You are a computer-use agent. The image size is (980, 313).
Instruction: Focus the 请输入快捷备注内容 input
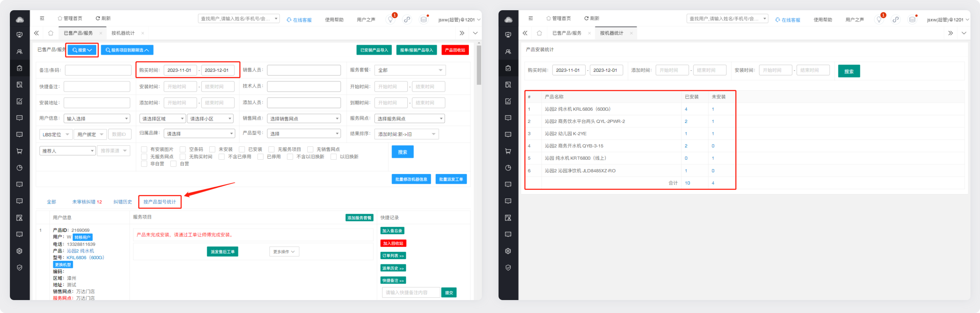pos(411,293)
